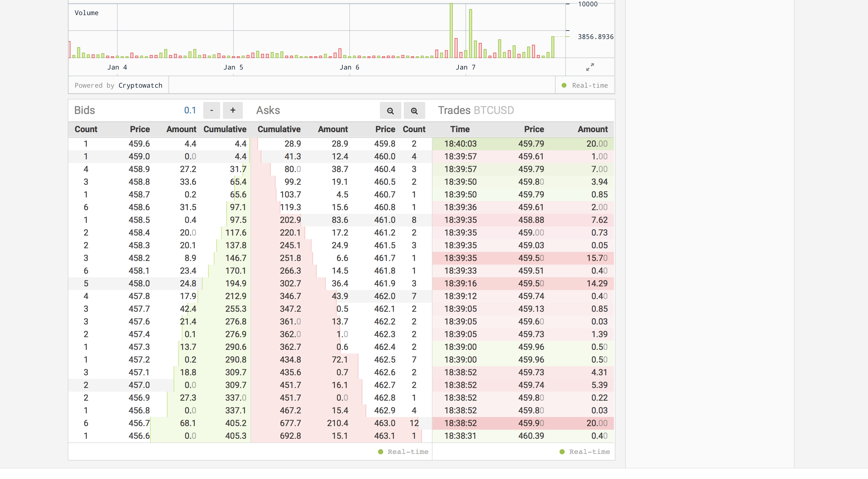Click the 3856.8936 volume value label
The width and height of the screenshot is (868, 479).
596,37
